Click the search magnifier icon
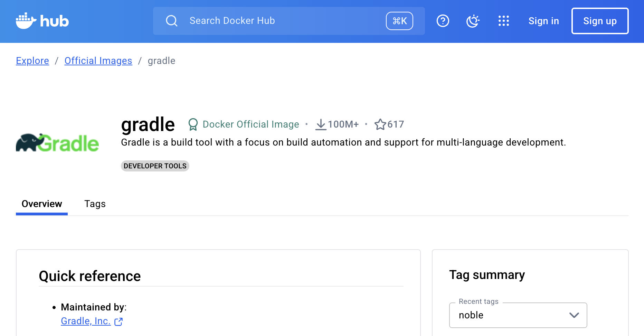644x336 pixels. [x=172, y=21]
